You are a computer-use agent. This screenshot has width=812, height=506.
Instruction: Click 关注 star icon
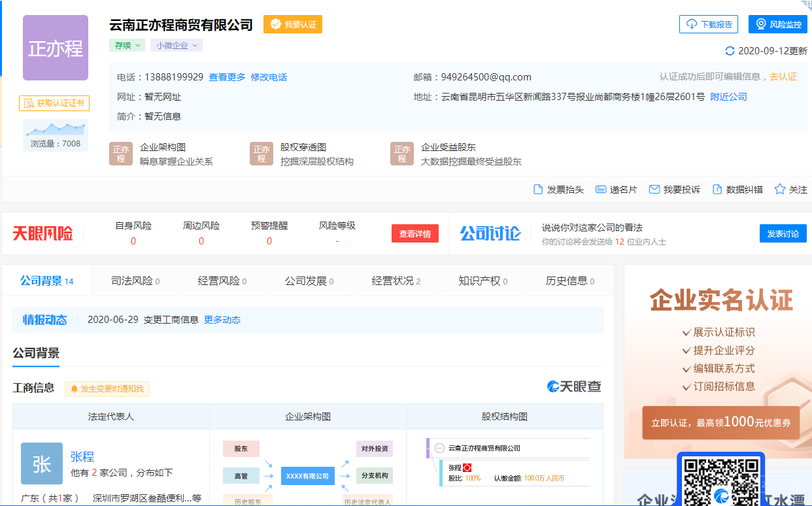coord(780,190)
